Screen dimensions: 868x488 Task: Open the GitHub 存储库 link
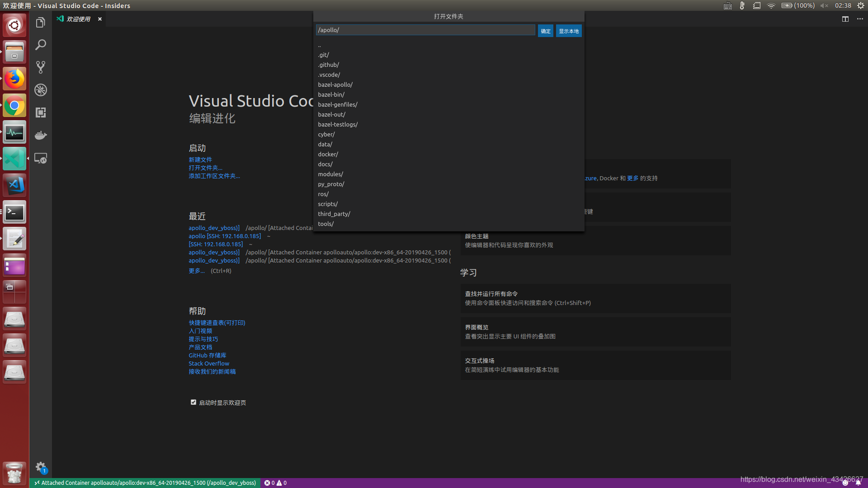208,356
